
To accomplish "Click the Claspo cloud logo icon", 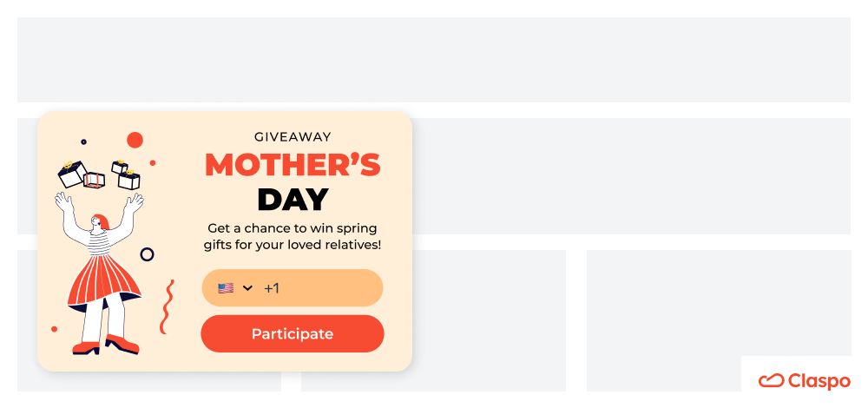I will pyautogui.click(x=771, y=381).
